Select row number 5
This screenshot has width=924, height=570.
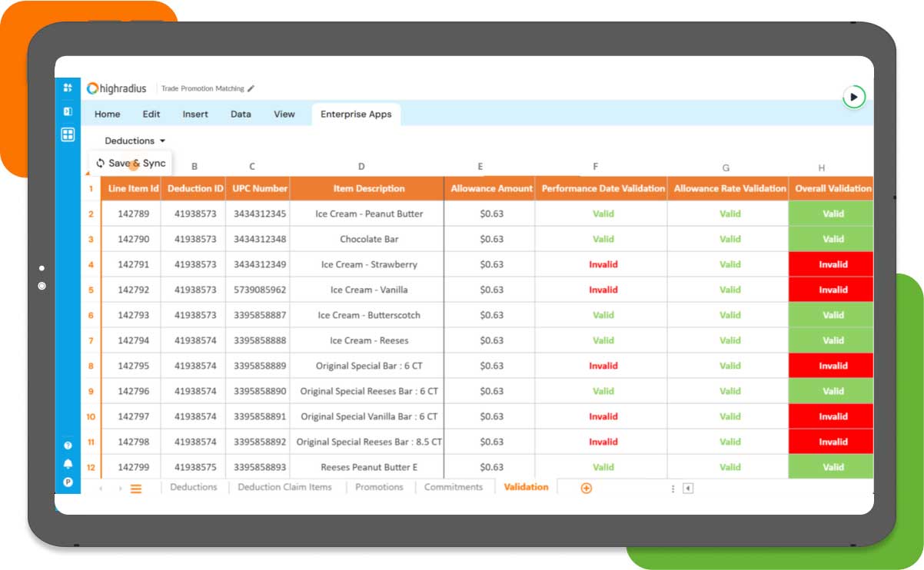(91, 290)
